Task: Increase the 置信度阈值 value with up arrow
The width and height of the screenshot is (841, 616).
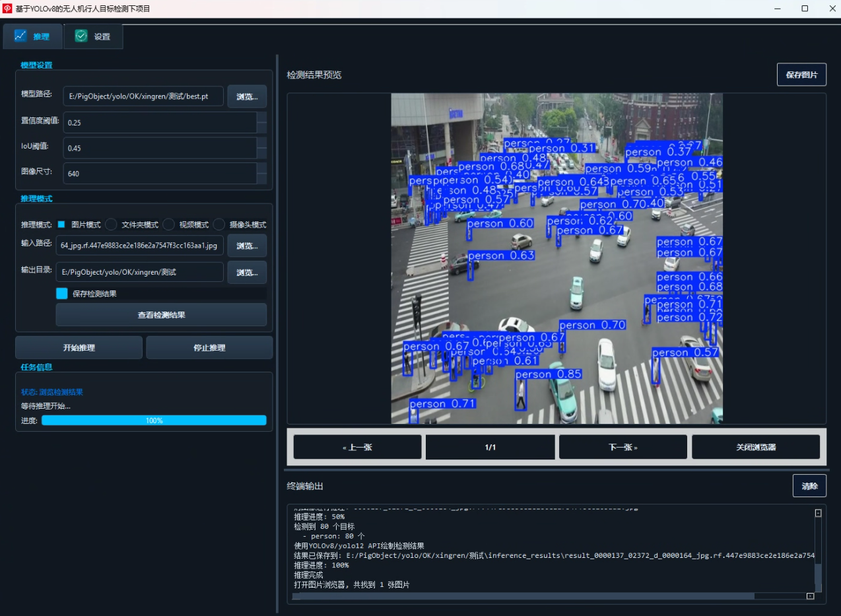Action: 262,118
